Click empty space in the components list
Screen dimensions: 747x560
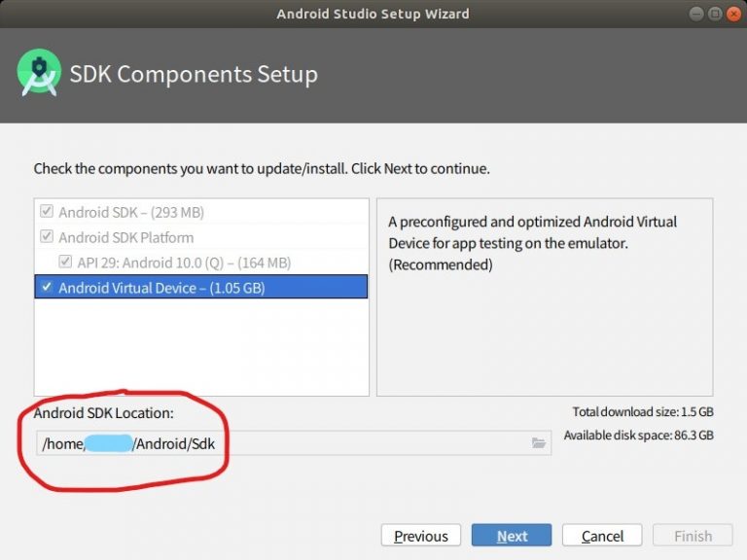201,350
